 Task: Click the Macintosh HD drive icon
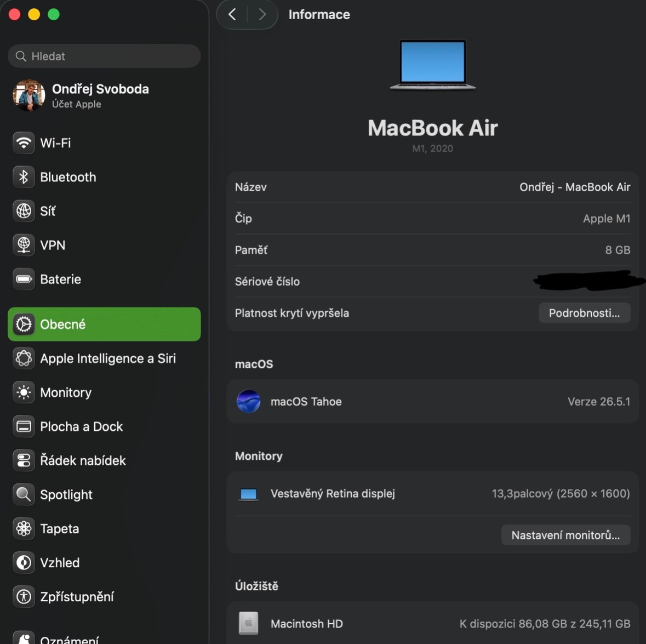tap(248, 623)
